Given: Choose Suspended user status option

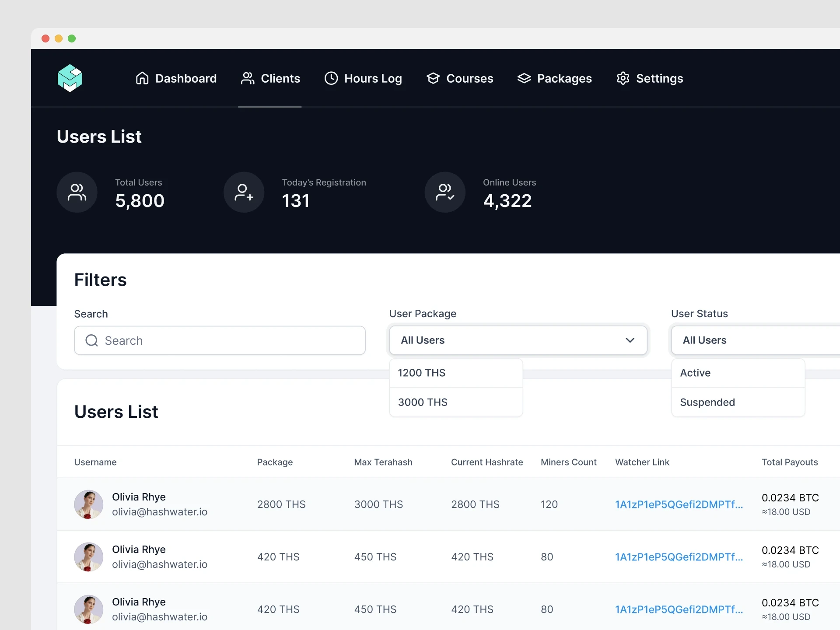Looking at the screenshot, I should (x=738, y=402).
